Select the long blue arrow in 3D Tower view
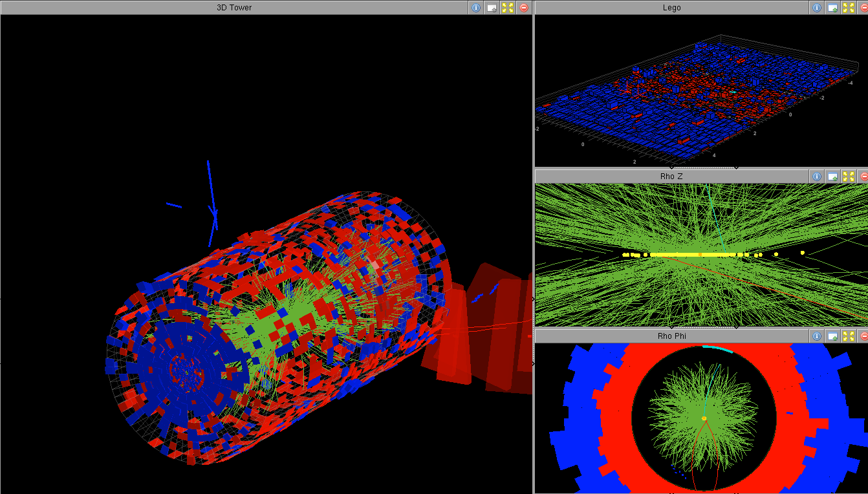 click(212, 195)
